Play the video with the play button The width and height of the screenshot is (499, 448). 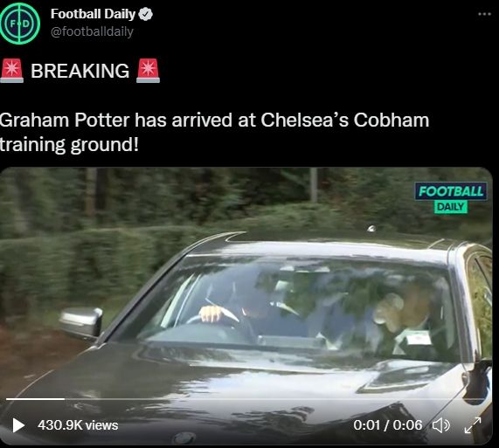click(18, 425)
